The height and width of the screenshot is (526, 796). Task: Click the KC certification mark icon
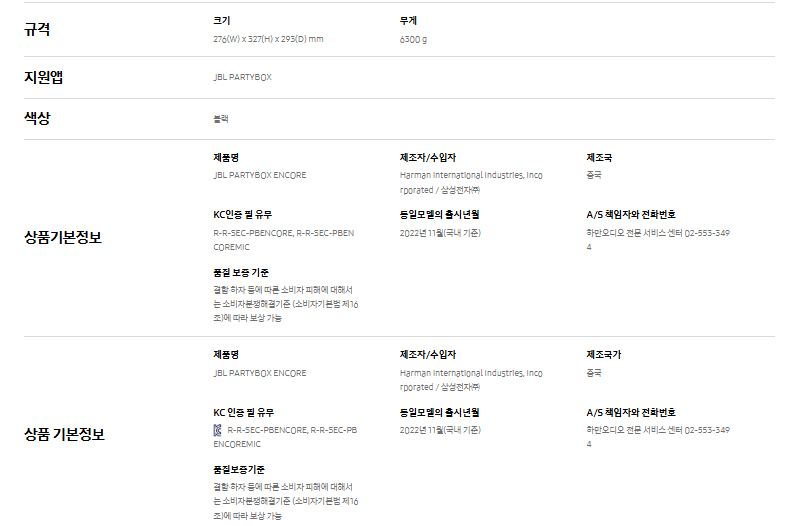pos(217,431)
